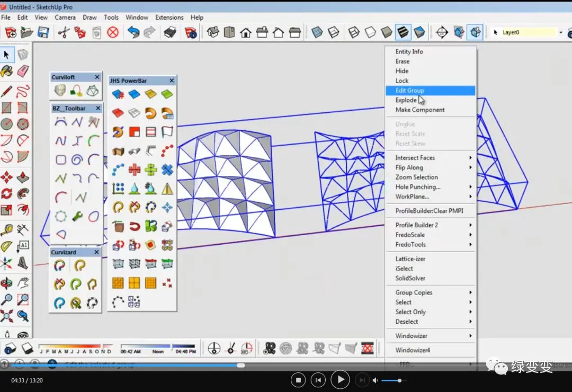
Task: Choose Make Component in context menu
Action: [431, 110]
